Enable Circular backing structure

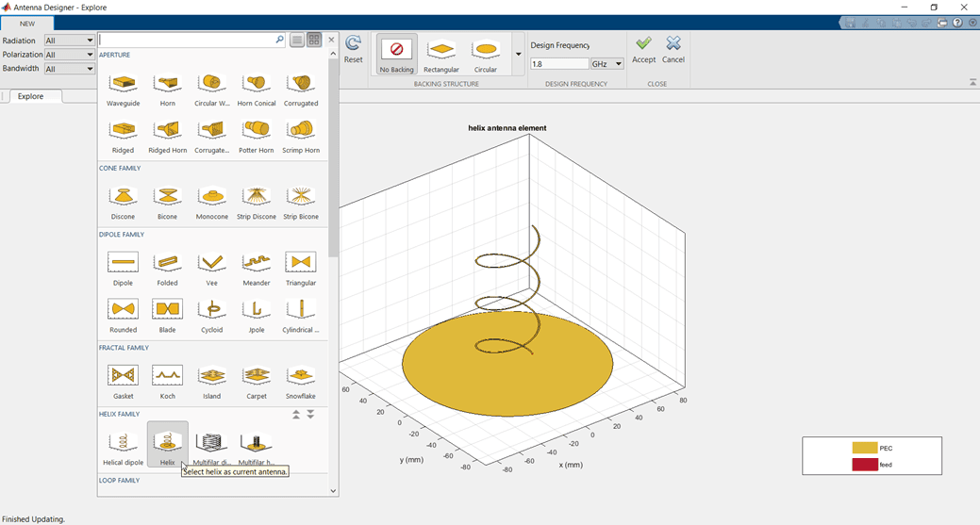(x=486, y=54)
